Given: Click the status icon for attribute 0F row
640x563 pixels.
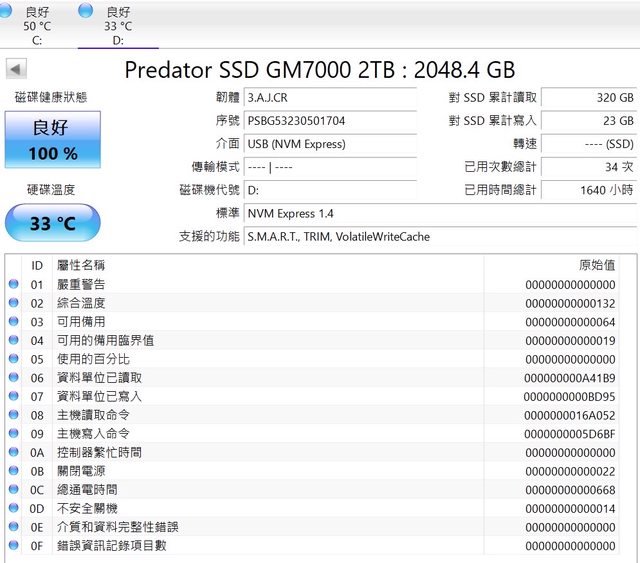Looking at the screenshot, I should click(14, 546).
